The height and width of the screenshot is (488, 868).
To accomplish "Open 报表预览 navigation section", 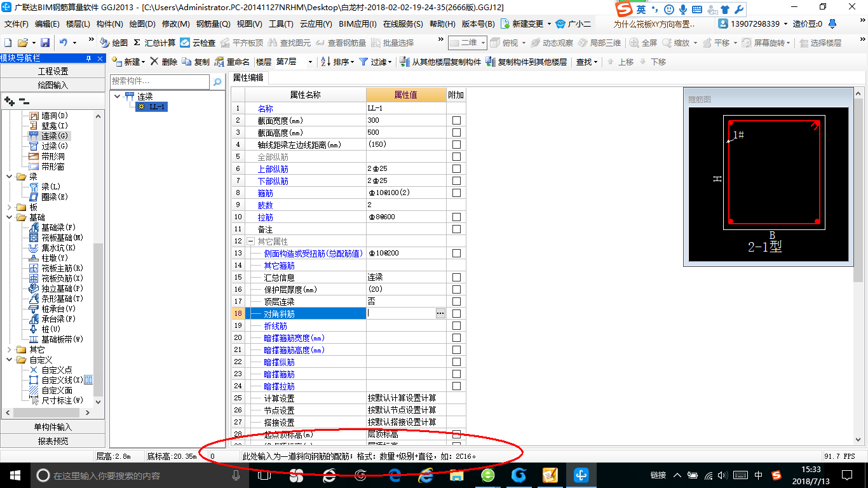I will tap(53, 440).
